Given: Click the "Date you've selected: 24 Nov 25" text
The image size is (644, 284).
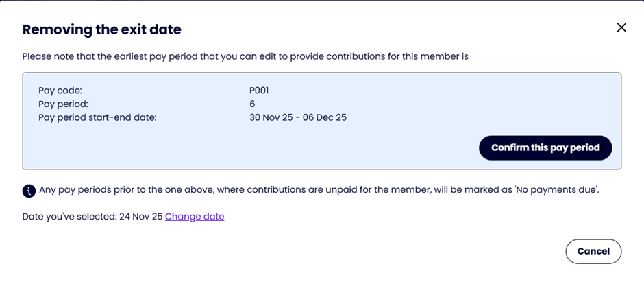Looking at the screenshot, I should pos(92,217).
